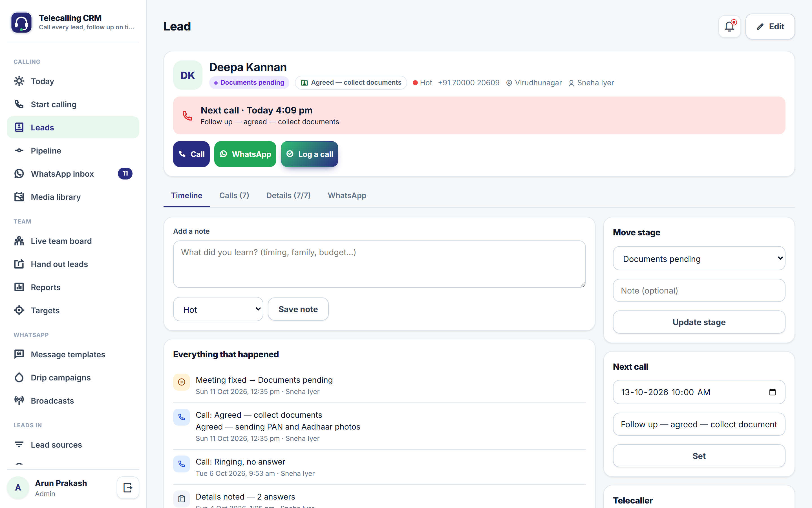Screen dimensions: 812x508
Task: Open the Media library icon
Action: click(19, 197)
